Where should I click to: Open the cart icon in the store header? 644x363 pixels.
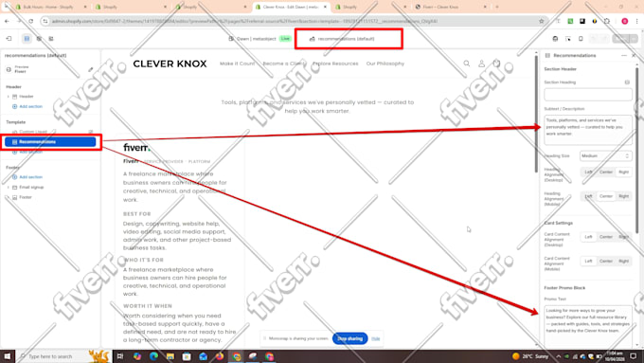(x=496, y=64)
